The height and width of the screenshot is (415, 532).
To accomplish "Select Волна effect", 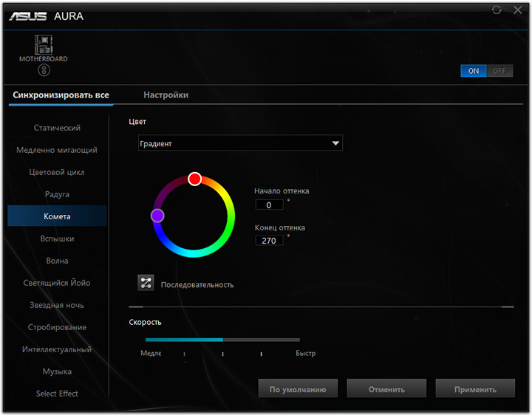I will [x=57, y=261].
